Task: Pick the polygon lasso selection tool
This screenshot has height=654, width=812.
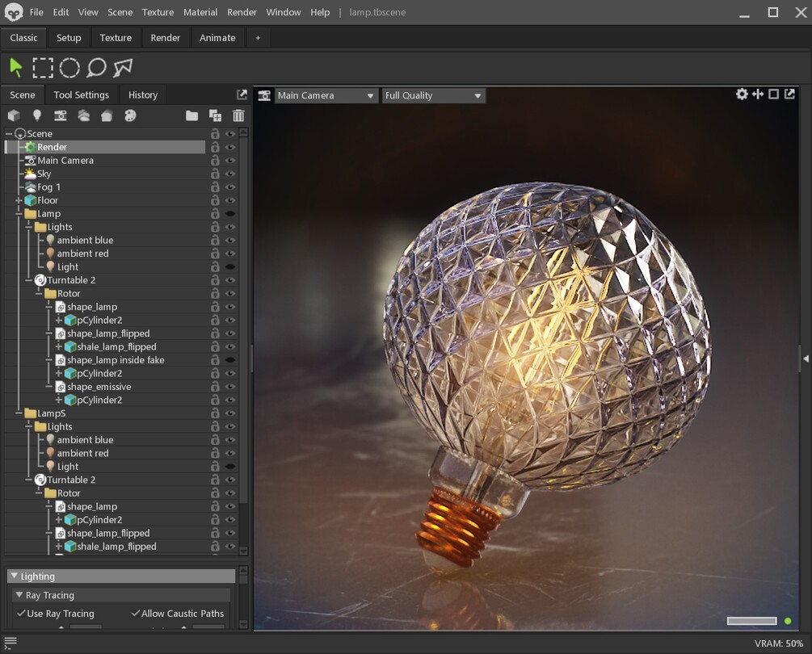Action: pos(123,68)
